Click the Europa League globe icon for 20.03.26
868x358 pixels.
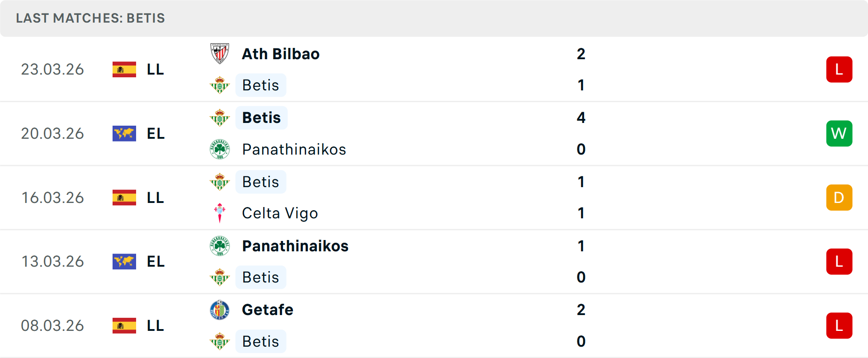tap(124, 133)
